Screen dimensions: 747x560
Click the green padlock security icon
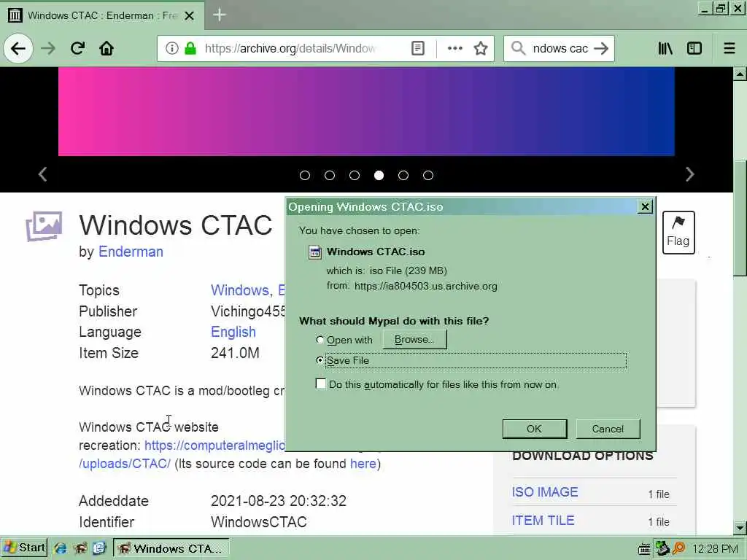pos(190,48)
